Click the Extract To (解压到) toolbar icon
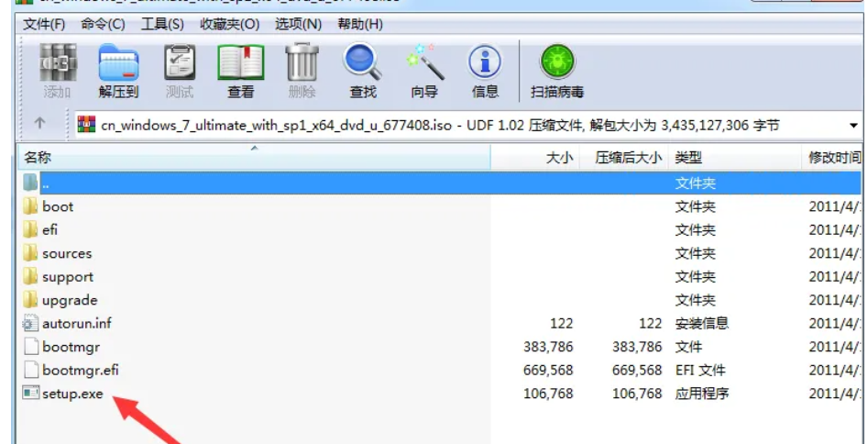Screen dimensions: 868x444 pyautogui.click(x=118, y=62)
